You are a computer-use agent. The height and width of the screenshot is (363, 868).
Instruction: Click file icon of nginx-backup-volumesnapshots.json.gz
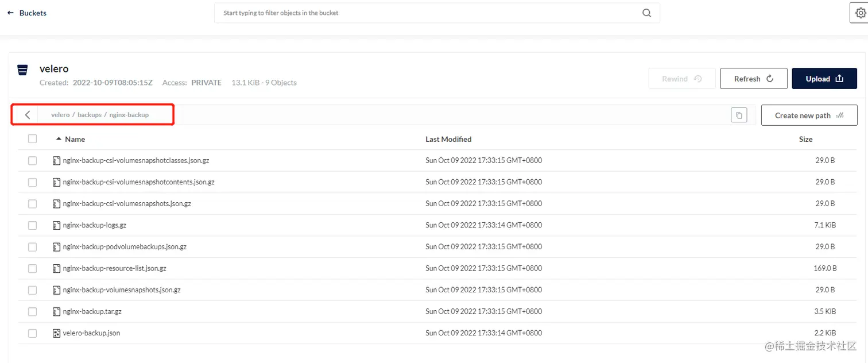point(56,290)
